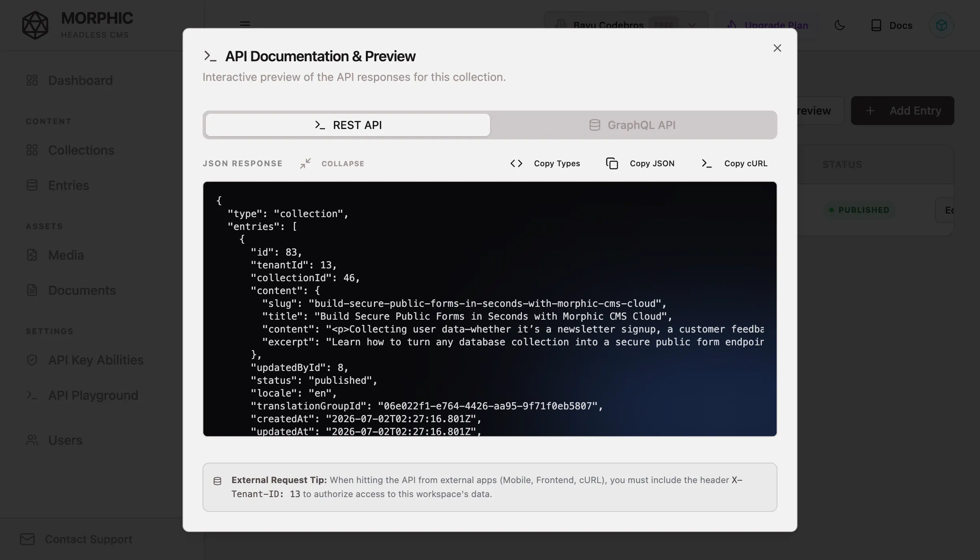The image size is (980, 560).
Task: Open Collections in the sidebar
Action: coord(81,150)
